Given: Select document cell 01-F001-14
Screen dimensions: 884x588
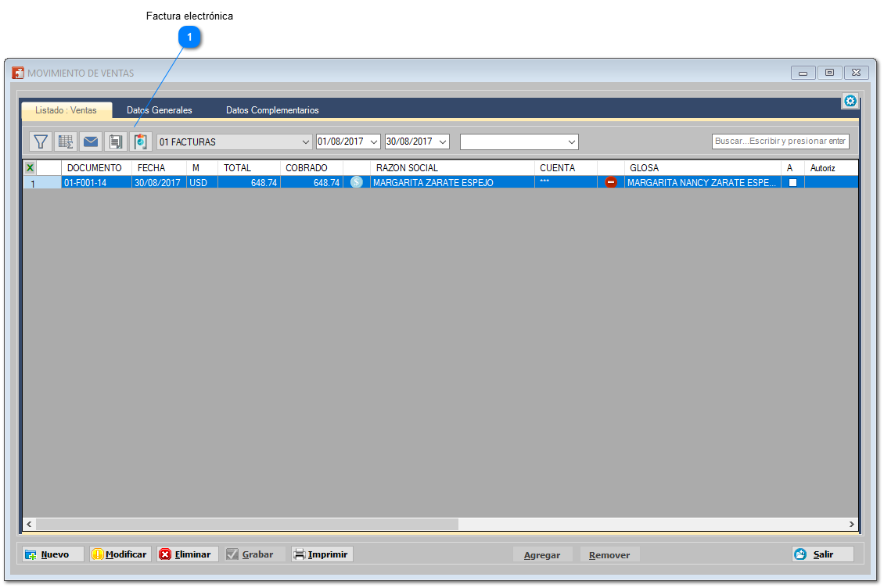Looking at the screenshot, I should click(96, 182).
